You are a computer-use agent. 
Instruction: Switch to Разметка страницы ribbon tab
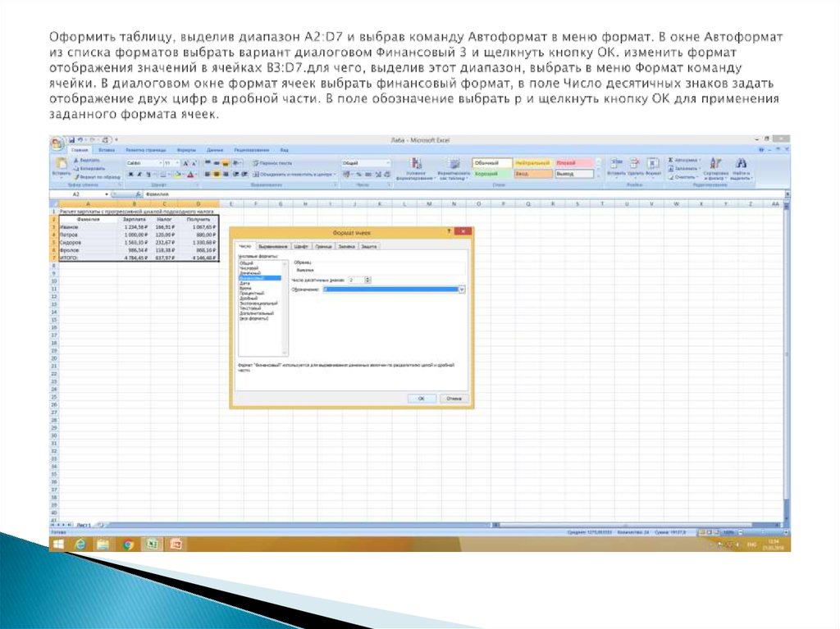146,151
